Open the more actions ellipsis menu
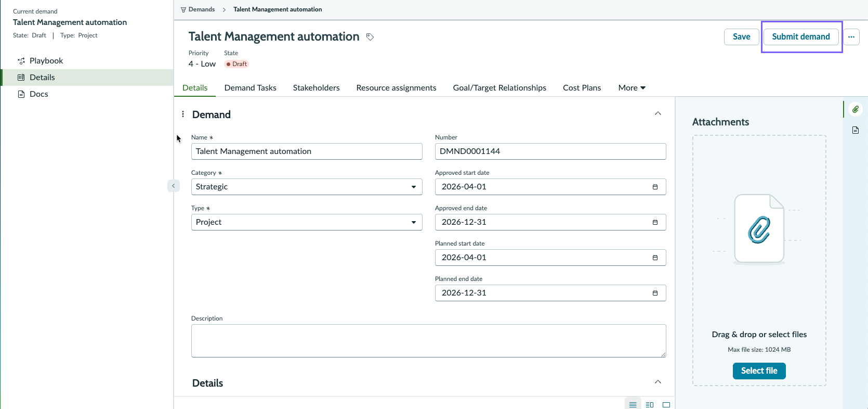This screenshot has height=409, width=868. (x=851, y=37)
